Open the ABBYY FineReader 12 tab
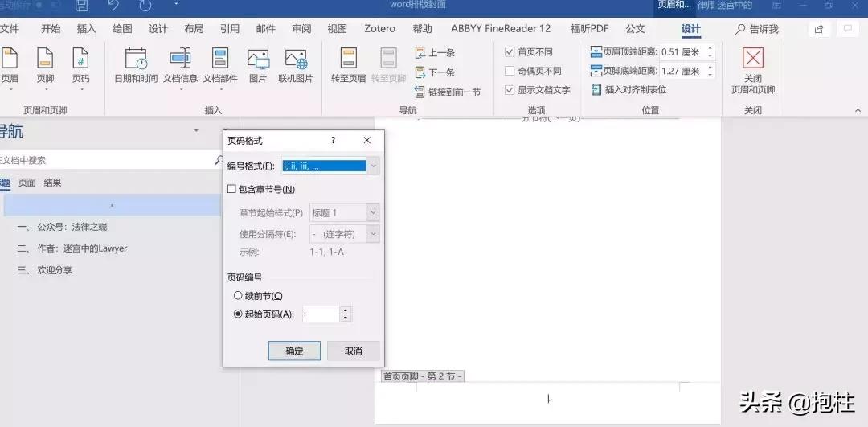Viewport: 868px width, 427px height. [x=501, y=29]
